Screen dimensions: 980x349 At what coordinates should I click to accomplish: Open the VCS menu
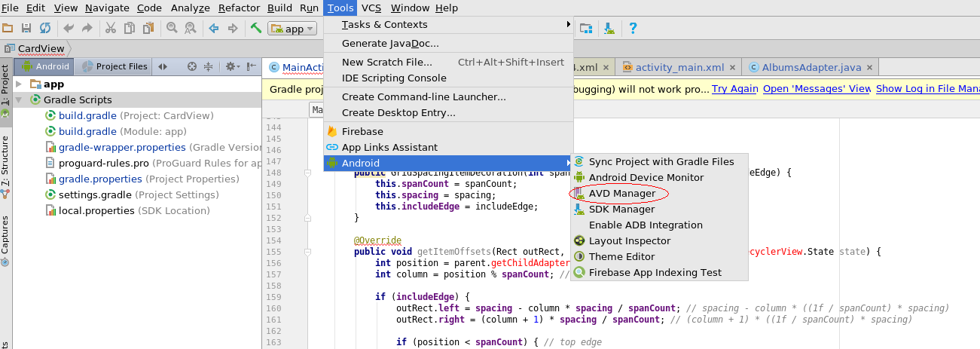pyautogui.click(x=371, y=8)
